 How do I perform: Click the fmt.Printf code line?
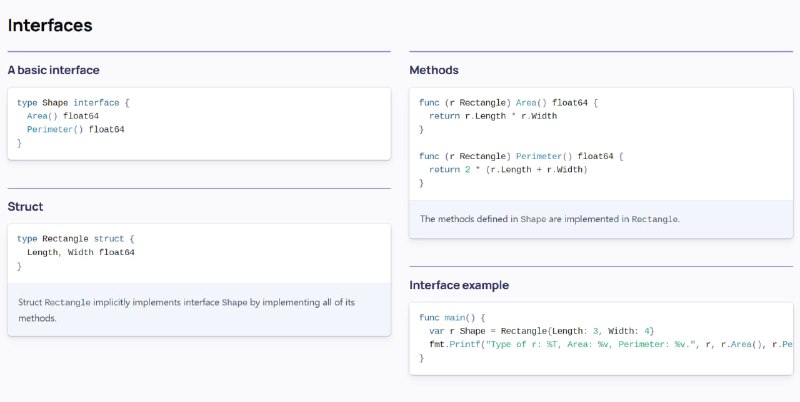(611, 344)
